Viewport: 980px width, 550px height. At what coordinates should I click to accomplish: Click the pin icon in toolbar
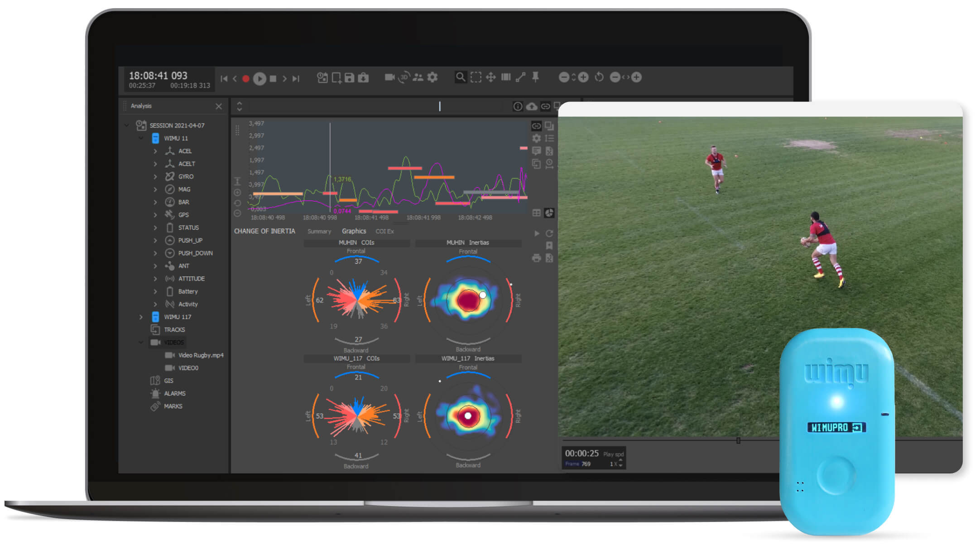click(x=535, y=77)
